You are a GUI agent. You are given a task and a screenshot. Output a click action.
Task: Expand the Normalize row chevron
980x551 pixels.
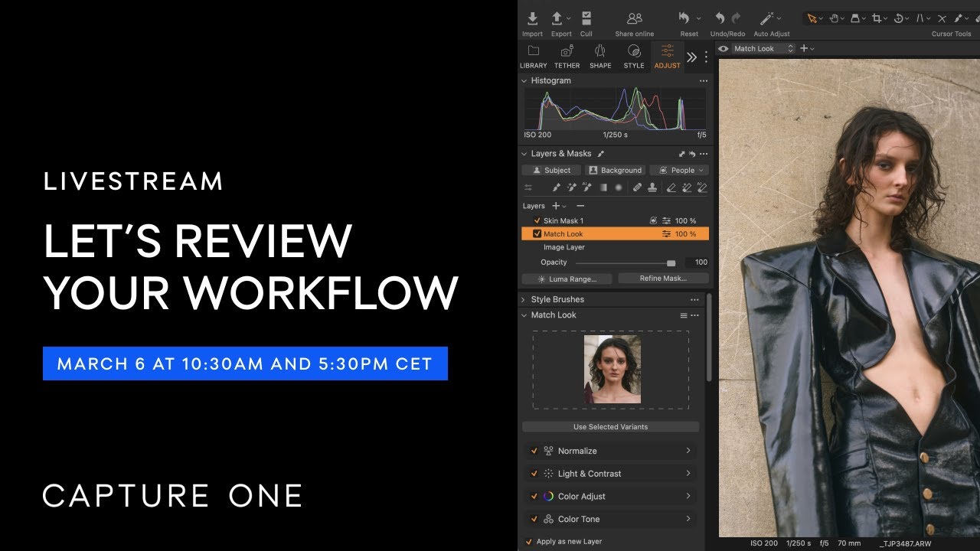coord(688,451)
